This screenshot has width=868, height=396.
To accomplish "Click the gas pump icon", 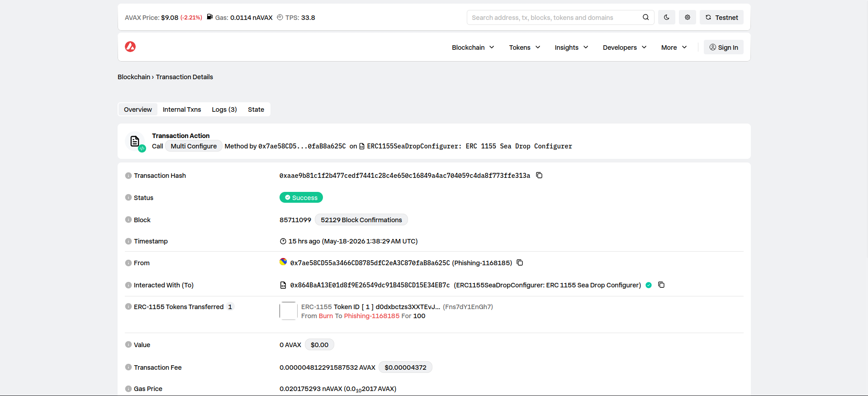I will [210, 17].
